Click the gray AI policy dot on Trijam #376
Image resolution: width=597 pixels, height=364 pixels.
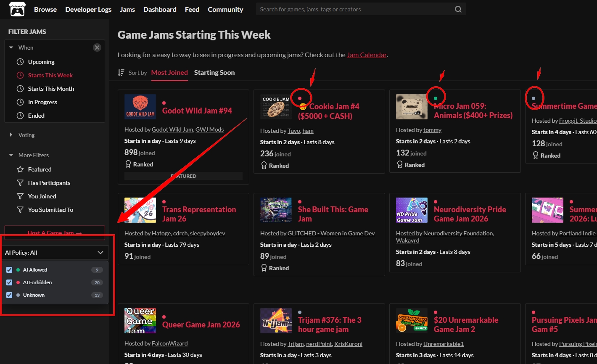pos(300,312)
